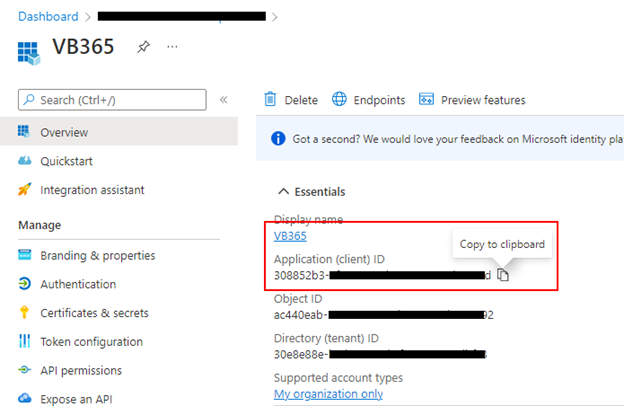Open Quickstart from the sidebar
This screenshot has height=406, width=624.
tap(66, 161)
